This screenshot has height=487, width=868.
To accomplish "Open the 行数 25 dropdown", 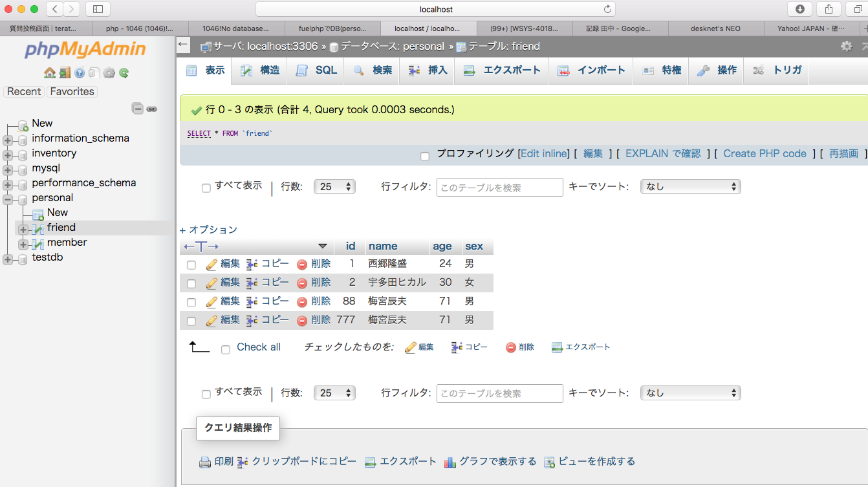I will pos(334,186).
